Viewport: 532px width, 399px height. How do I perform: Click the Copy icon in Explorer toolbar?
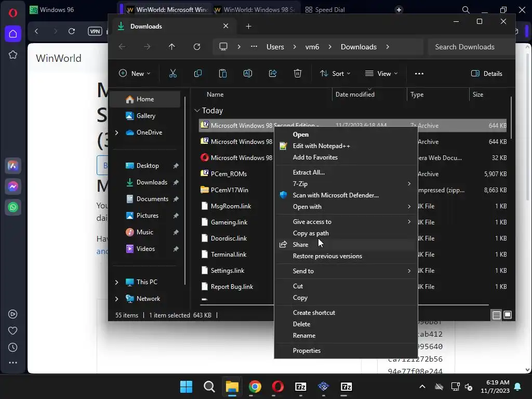(x=198, y=73)
